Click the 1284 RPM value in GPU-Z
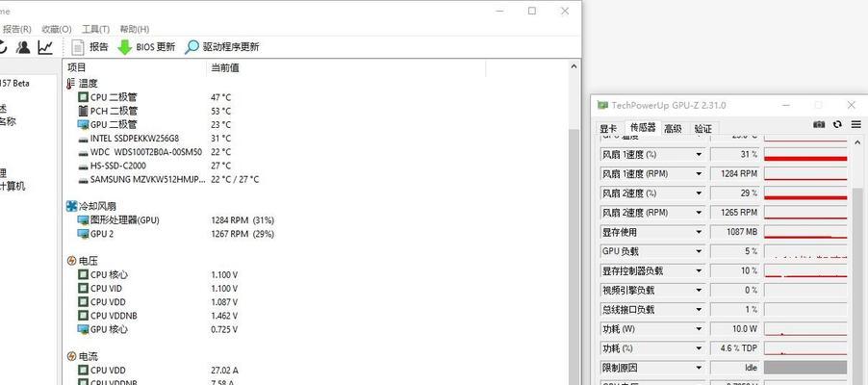Viewport: 868px width, 385px height. click(x=734, y=174)
